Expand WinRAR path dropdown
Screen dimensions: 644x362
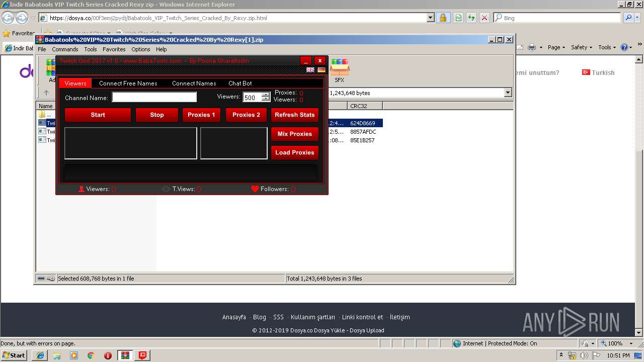pyautogui.click(x=508, y=93)
